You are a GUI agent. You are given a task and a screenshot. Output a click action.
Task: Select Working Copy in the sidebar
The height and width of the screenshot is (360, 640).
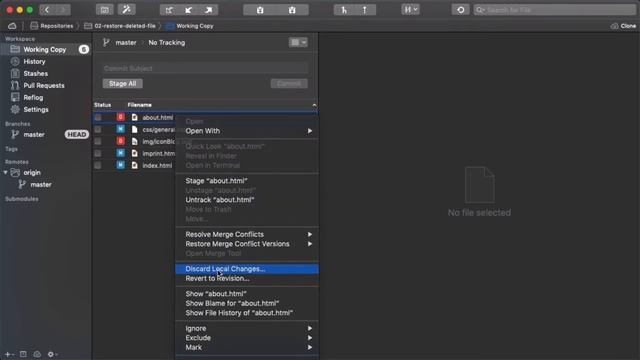point(45,49)
